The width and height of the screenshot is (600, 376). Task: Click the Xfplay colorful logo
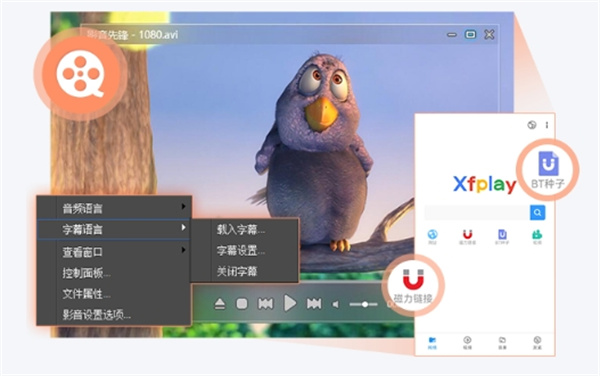pyautogui.click(x=484, y=185)
